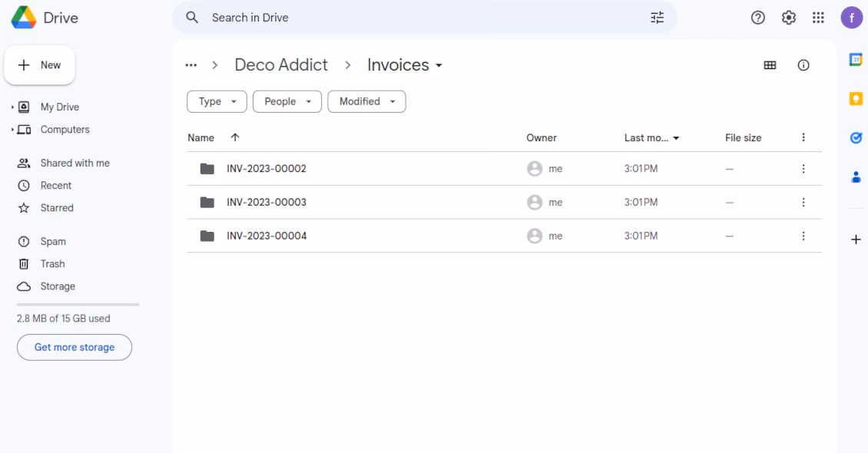Click the Search in Drive field
The height and width of the screenshot is (453, 868).
point(425,18)
